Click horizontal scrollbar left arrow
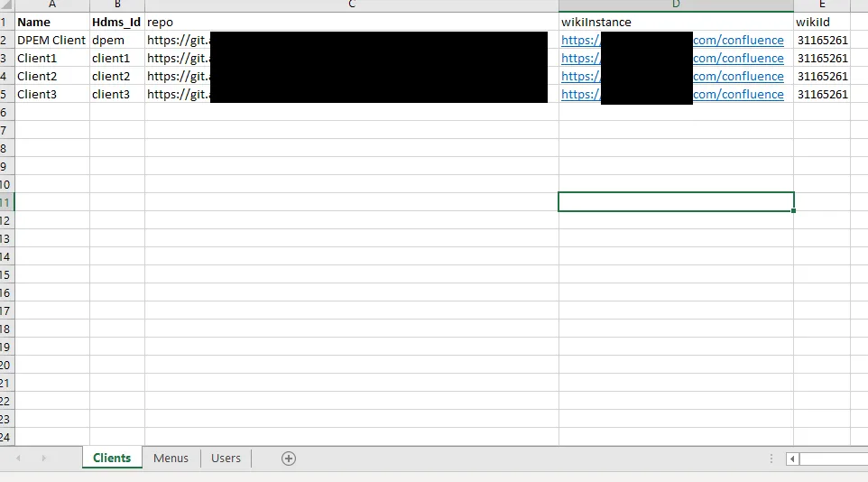 click(x=792, y=459)
